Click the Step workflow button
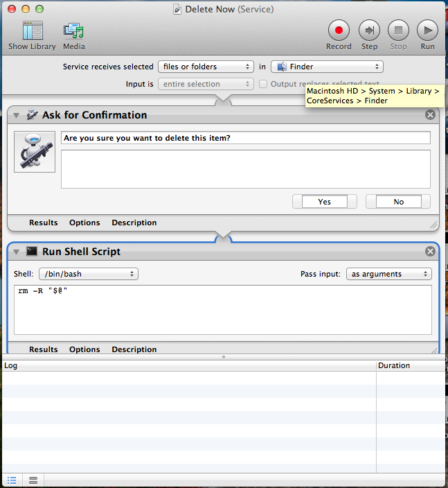448x488 pixels. pos(369,31)
